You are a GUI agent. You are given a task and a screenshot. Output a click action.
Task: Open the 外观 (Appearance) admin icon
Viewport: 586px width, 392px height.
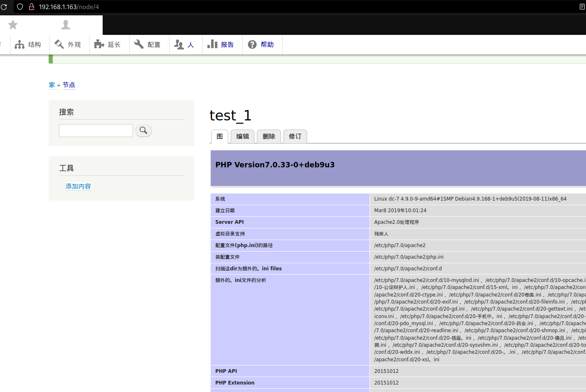click(59, 44)
